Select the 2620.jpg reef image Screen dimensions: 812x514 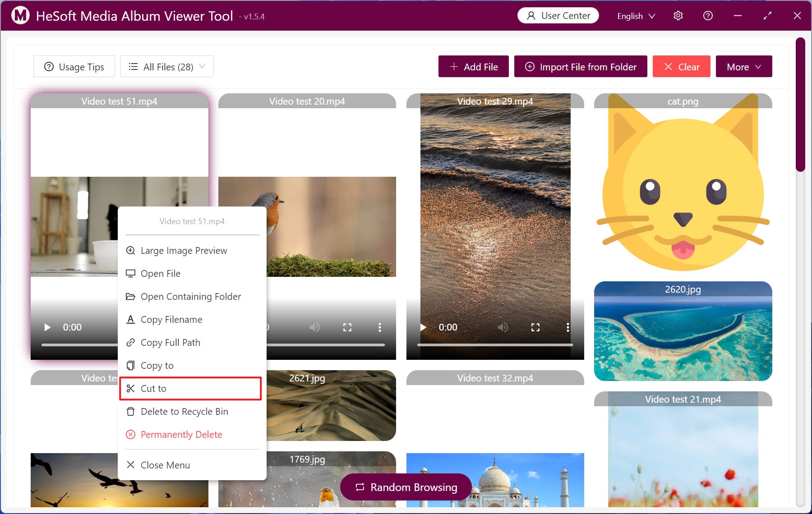click(683, 331)
